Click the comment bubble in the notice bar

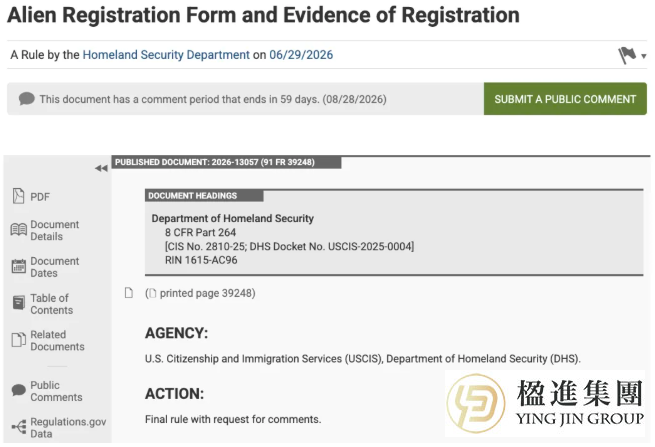[x=26, y=99]
